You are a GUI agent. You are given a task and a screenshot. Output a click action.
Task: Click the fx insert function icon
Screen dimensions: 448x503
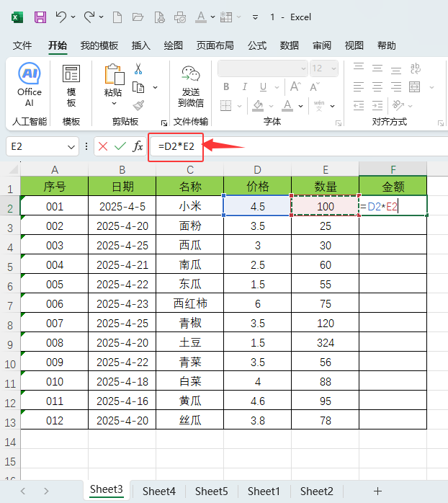[138, 146]
